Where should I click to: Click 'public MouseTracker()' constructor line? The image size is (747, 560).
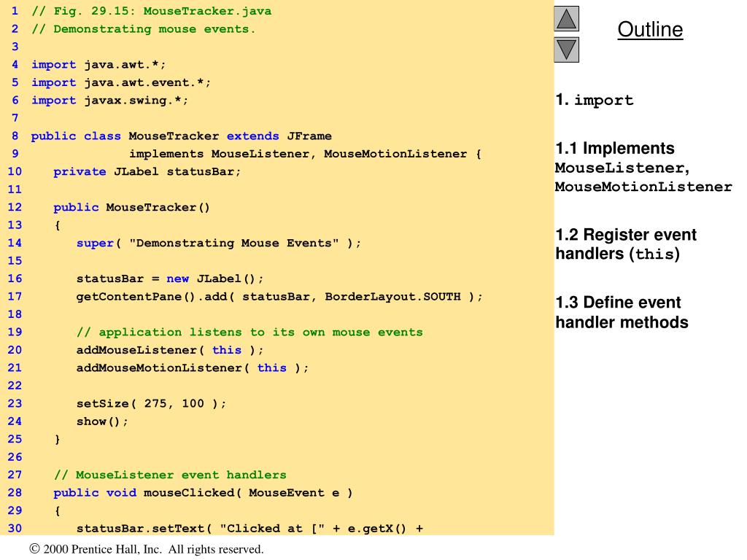tap(131, 207)
